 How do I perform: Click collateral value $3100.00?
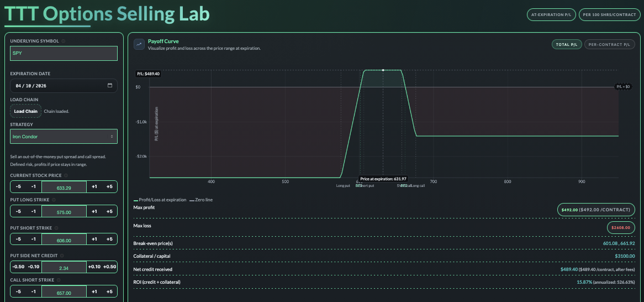click(625, 256)
